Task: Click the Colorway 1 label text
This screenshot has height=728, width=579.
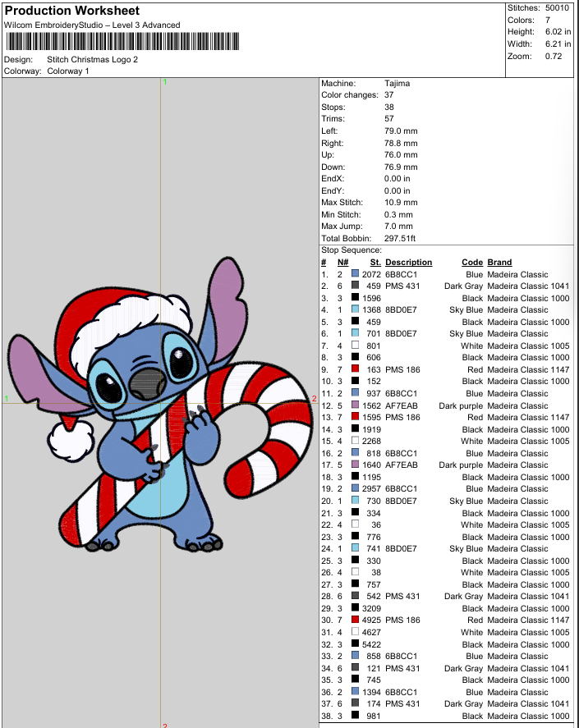Action: coord(68,71)
